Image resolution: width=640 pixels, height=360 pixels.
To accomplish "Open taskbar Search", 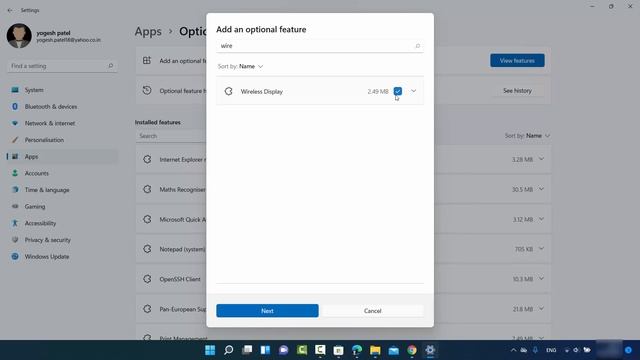I will 229,350.
